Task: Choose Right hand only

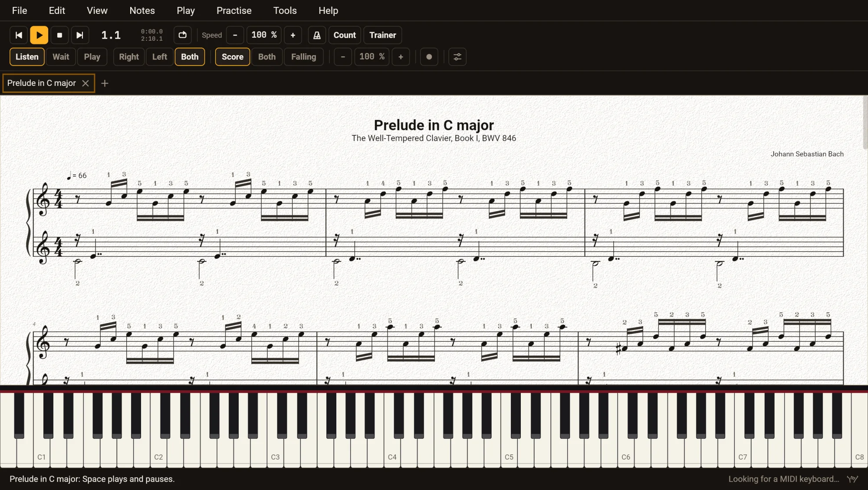Action: (129, 57)
